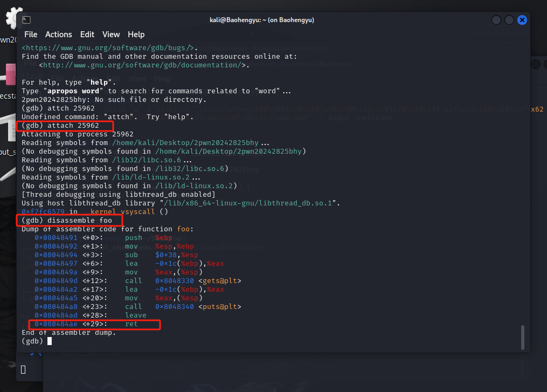Click the /lib32/libc.so.6 path in "Reading symbols" line
547x392 pixels.
tap(147, 160)
